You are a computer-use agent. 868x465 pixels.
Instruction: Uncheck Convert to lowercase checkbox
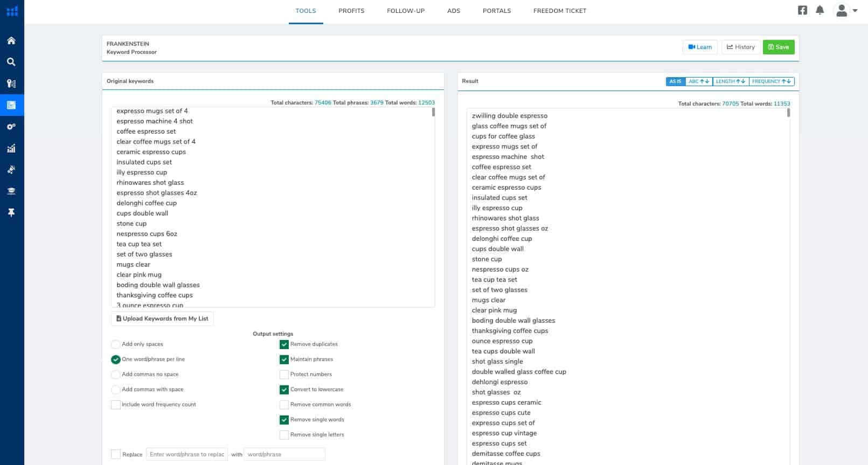tap(284, 390)
